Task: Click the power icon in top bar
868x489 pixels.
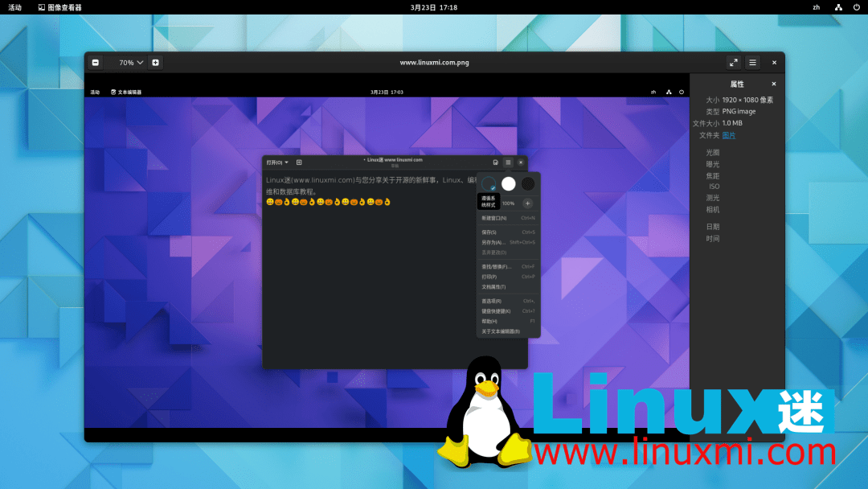Action: (857, 7)
